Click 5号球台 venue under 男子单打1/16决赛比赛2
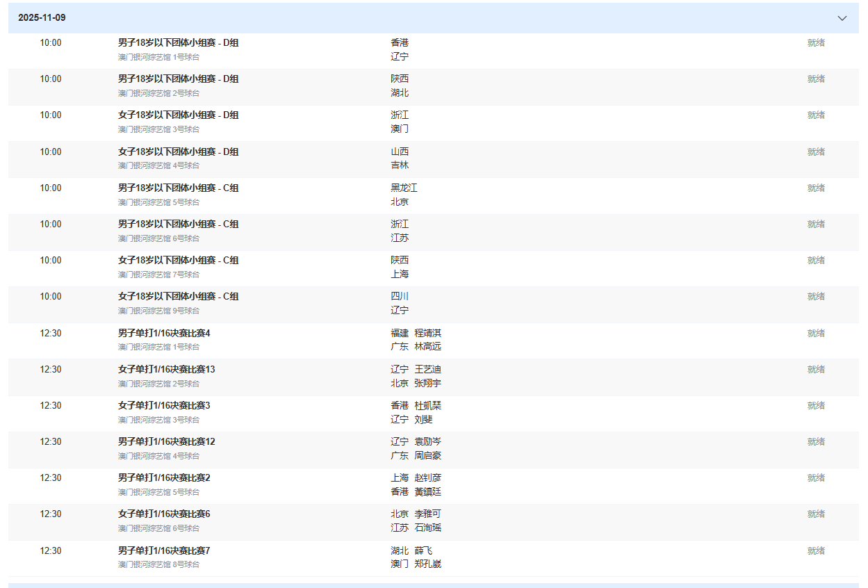This screenshot has height=588, width=868. click(158, 492)
